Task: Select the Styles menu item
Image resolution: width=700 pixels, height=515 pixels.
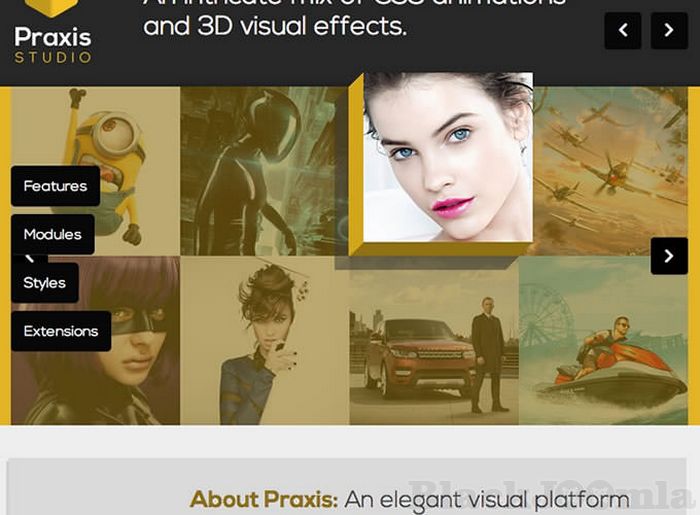Action: pos(44,283)
